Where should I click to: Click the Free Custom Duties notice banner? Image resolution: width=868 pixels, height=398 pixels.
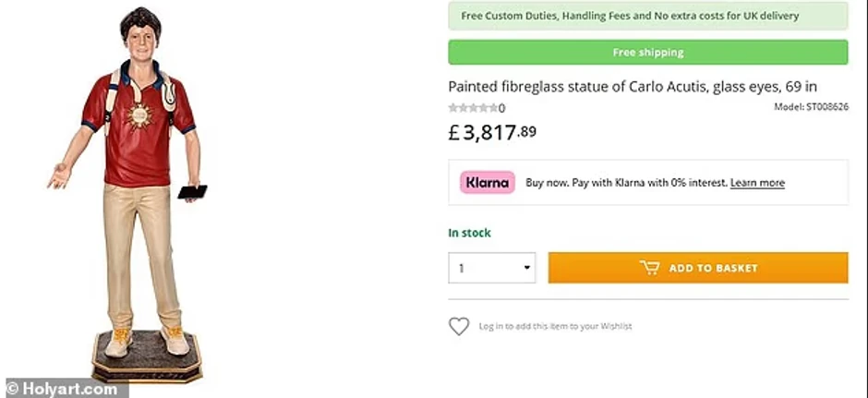[x=647, y=16]
